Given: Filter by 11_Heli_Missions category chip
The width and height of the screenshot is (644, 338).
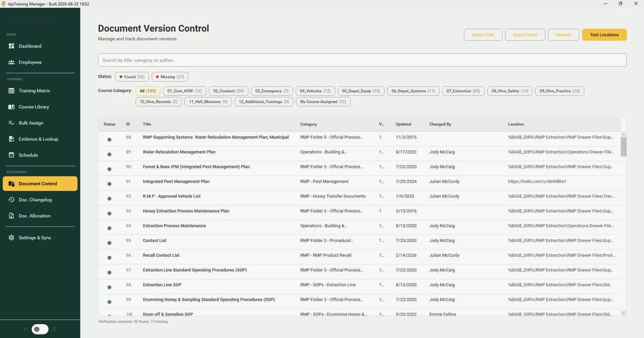Looking at the screenshot, I should [208, 102].
